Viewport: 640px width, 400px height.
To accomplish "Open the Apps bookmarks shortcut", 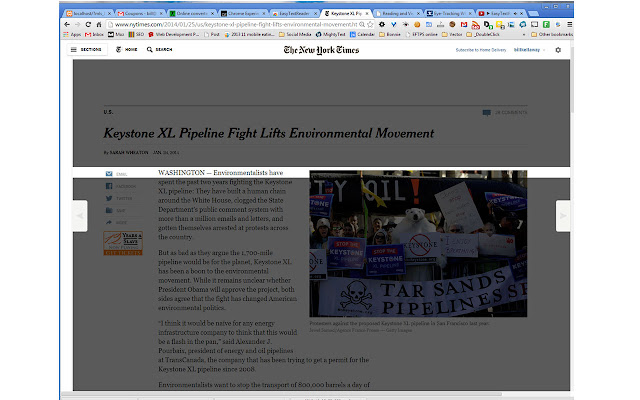I will (x=72, y=35).
